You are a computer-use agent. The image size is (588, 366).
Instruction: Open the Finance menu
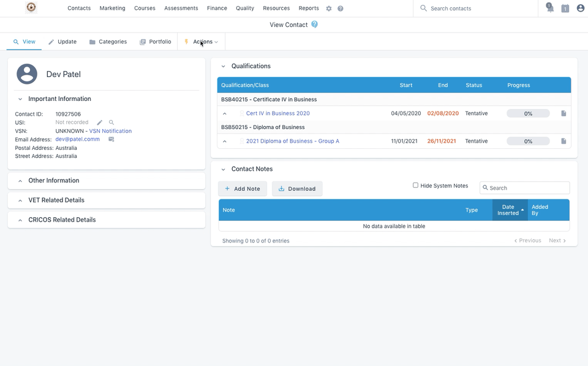[217, 8]
